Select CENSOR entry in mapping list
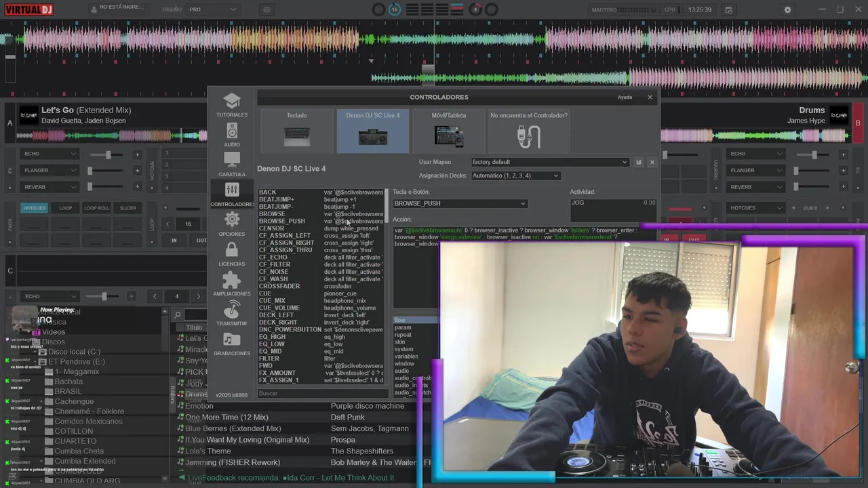Viewport: 868px width, 488px height. click(321, 228)
